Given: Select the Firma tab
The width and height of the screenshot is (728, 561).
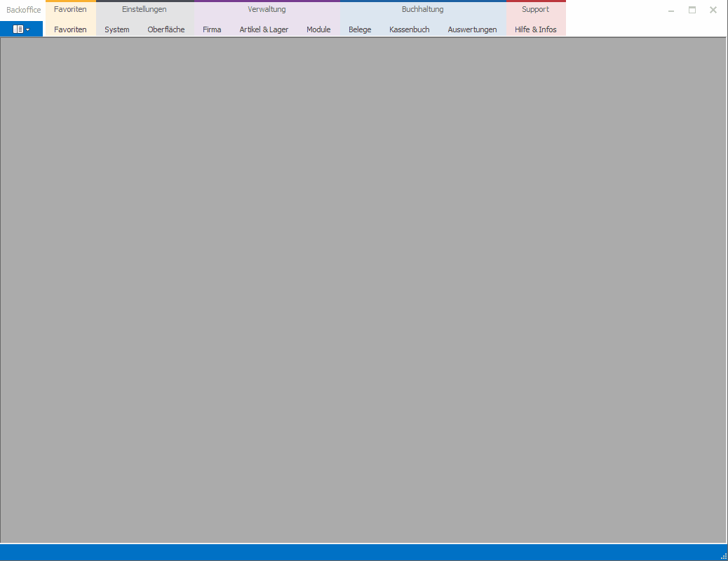Looking at the screenshot, I should (x=212, y=29).
